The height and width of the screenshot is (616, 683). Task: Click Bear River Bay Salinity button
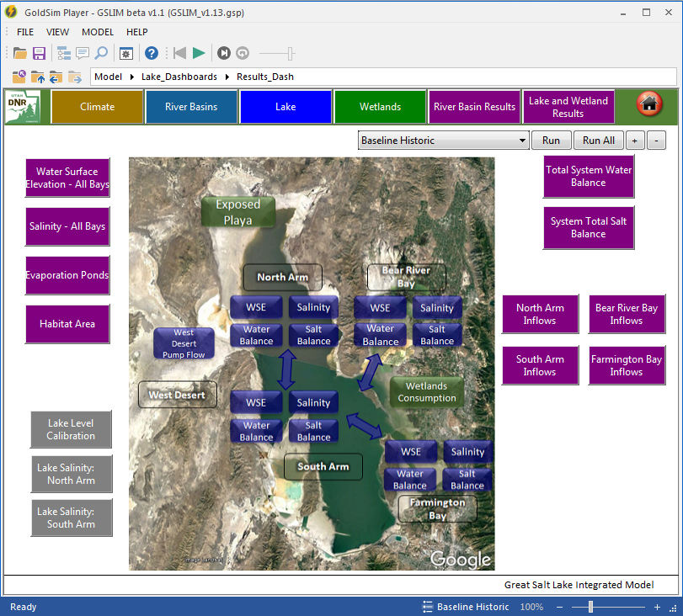pos(437,308)
